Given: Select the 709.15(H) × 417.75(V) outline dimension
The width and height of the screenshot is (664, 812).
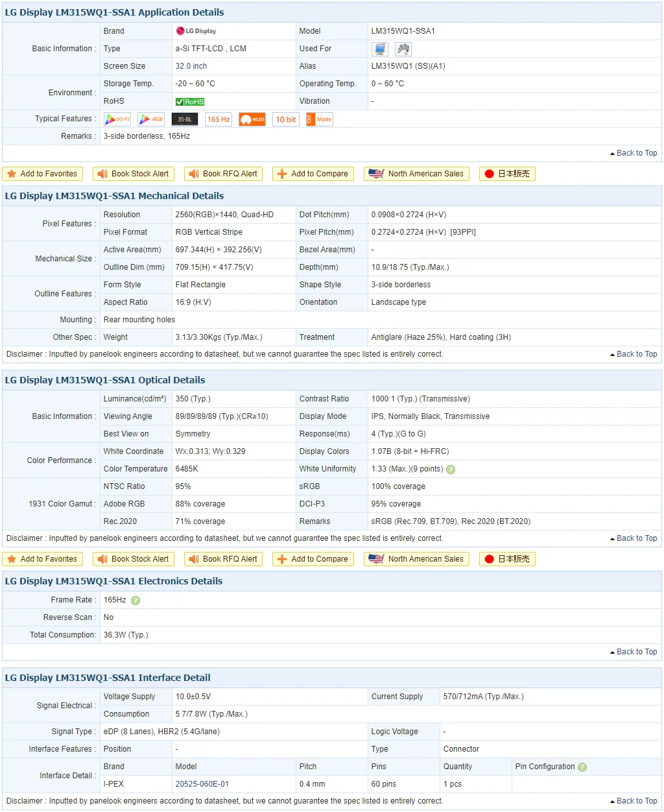Looking at the screenshot, I should [x=215, y=267].
